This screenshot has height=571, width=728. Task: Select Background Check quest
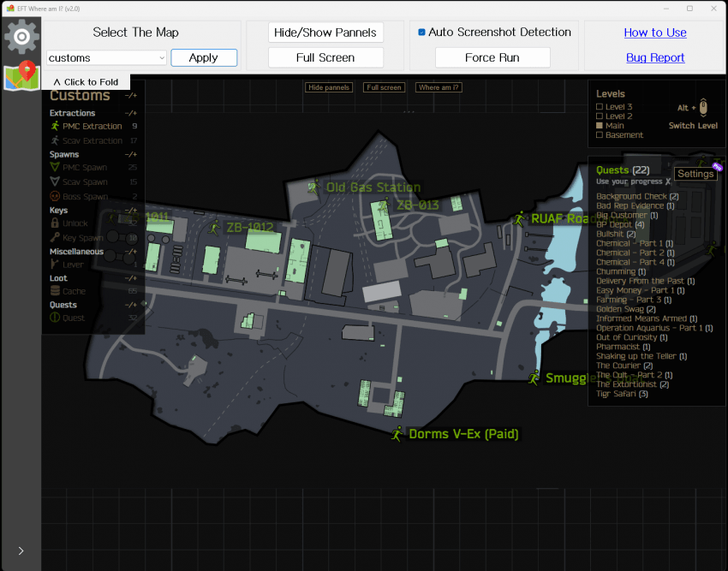tap(637, 196)
